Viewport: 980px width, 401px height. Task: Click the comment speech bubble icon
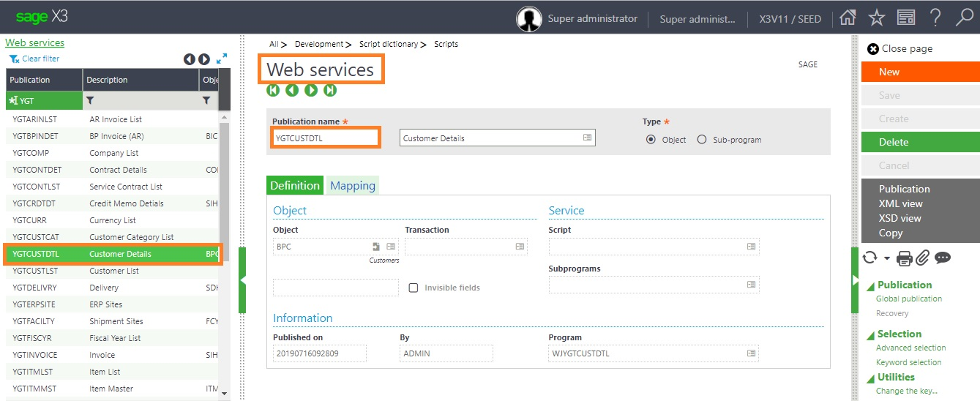coord(943,258)
